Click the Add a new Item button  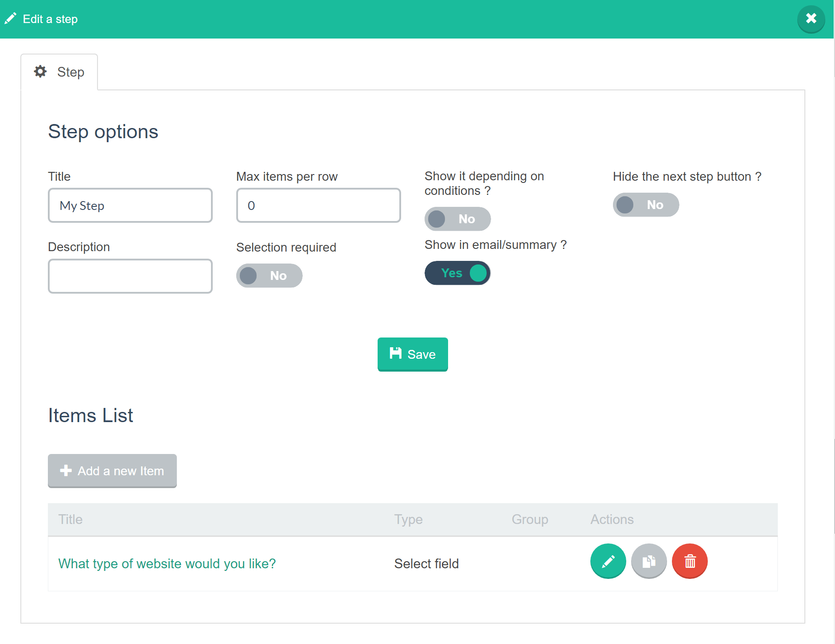coord(112,470)
